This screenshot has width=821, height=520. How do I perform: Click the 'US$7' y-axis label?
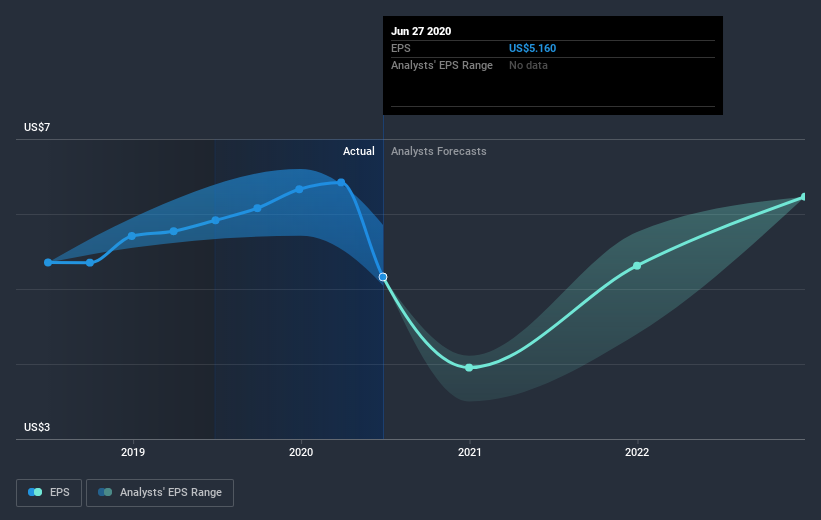pos(37,127)
